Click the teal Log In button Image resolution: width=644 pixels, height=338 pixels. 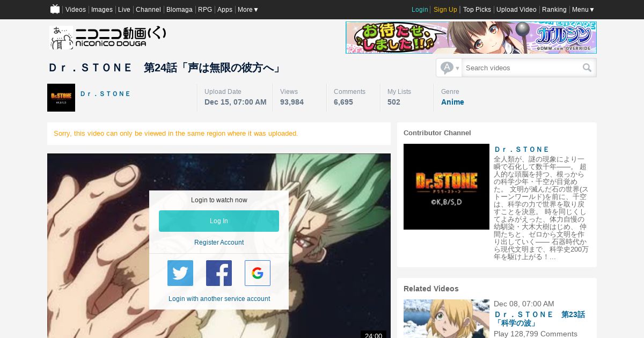[x=219, y=221]
